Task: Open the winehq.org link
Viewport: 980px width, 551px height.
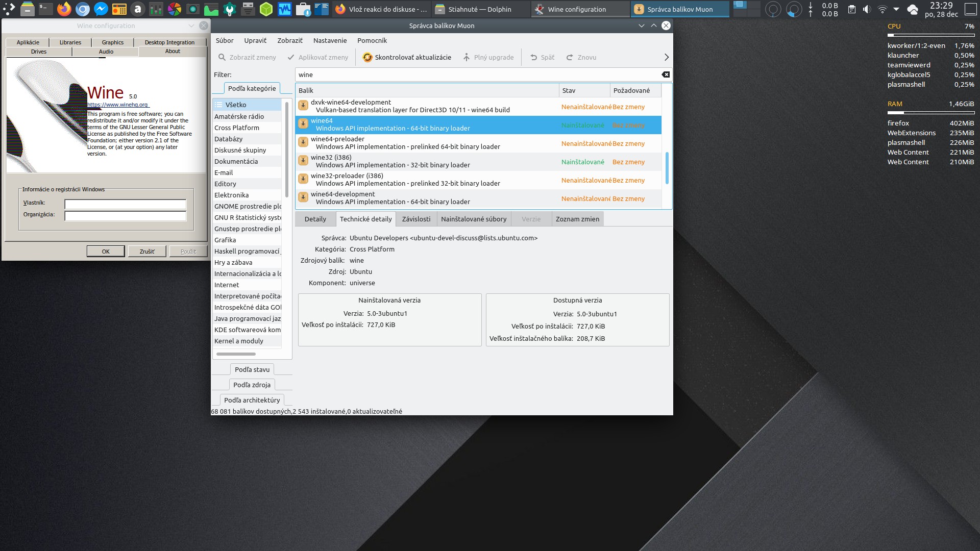Action: click(118, 105)
